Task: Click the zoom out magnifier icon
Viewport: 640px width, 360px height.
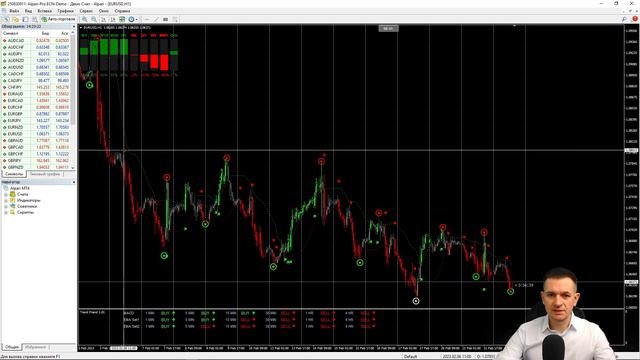Action: [x=94, y=19]
